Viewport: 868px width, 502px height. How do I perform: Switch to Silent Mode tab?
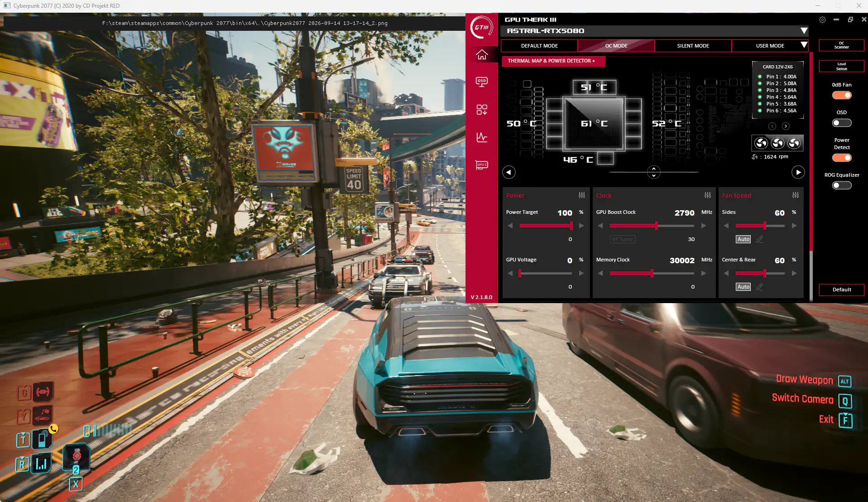[x=693, y=46]
